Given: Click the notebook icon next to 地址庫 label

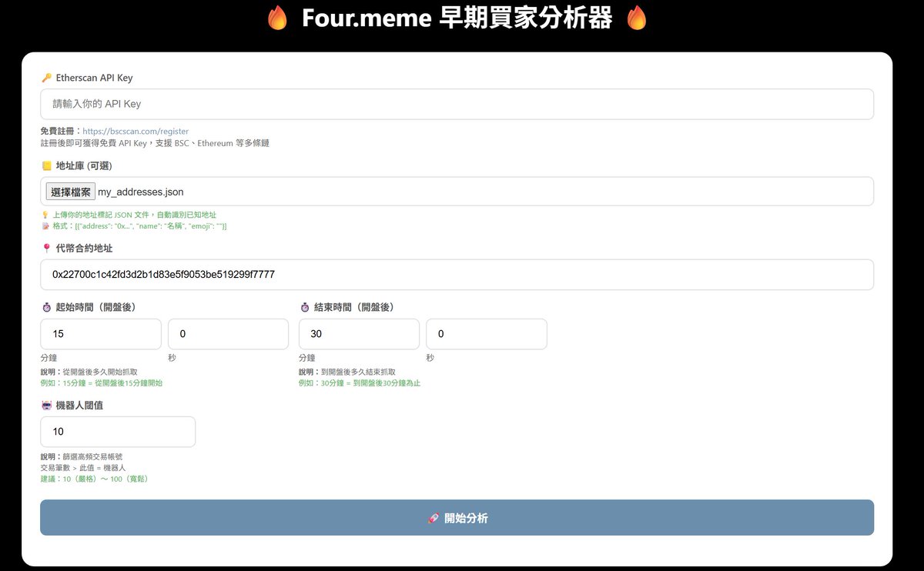Looking at the screenshot, I should [46, 165].
